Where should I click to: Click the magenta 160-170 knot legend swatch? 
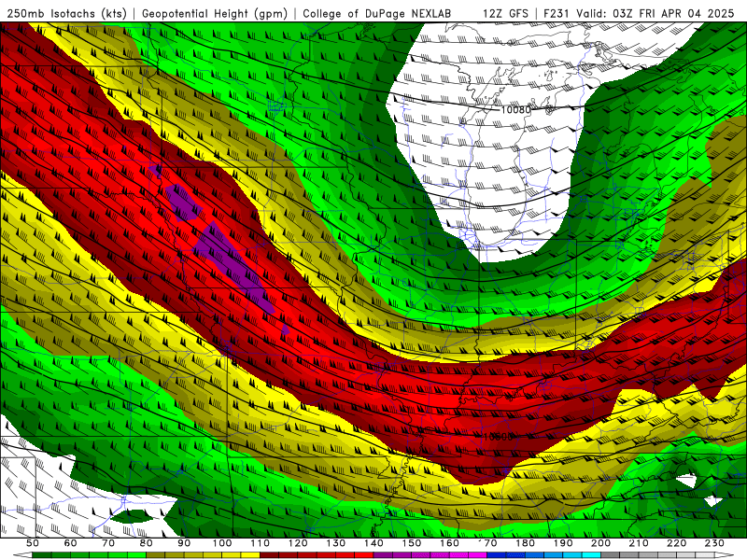[x=477, y=554]
